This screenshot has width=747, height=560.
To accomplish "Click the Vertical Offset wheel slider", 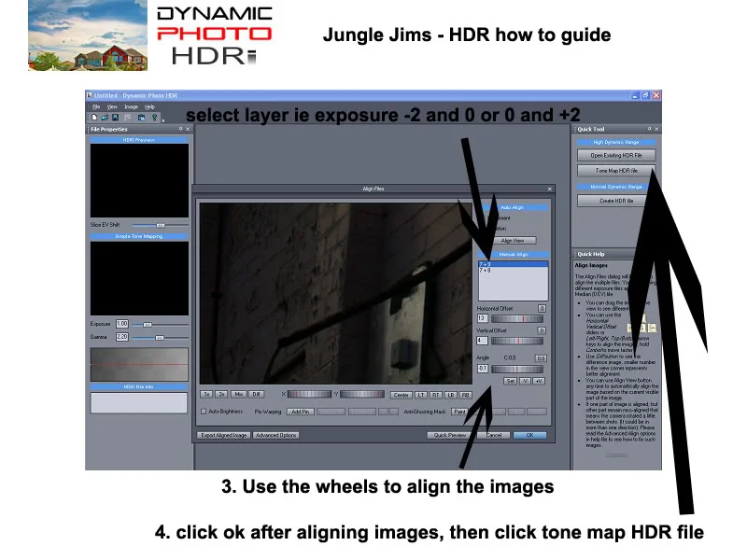I will (x=517, y=341).
